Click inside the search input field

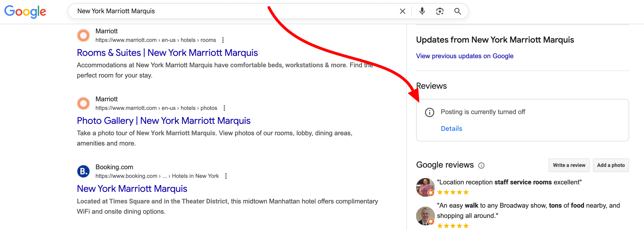(175, 11)
